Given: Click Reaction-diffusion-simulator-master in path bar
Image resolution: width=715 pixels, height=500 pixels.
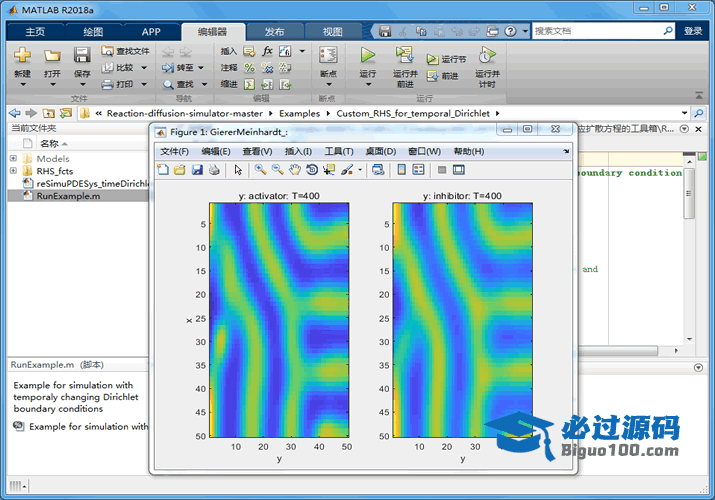Looking at the screenshot, I should [x=185, y=113].
